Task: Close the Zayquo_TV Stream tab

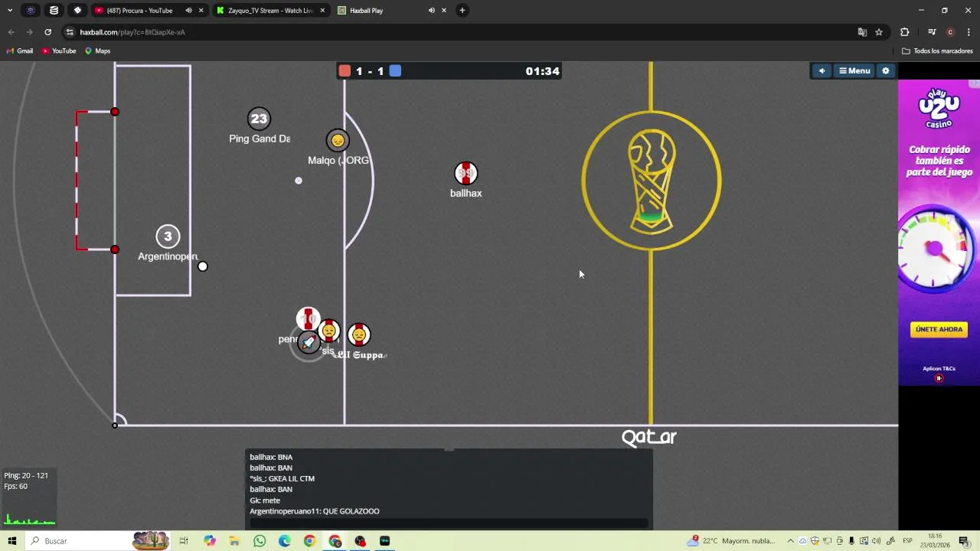Action: click(322, 11)
